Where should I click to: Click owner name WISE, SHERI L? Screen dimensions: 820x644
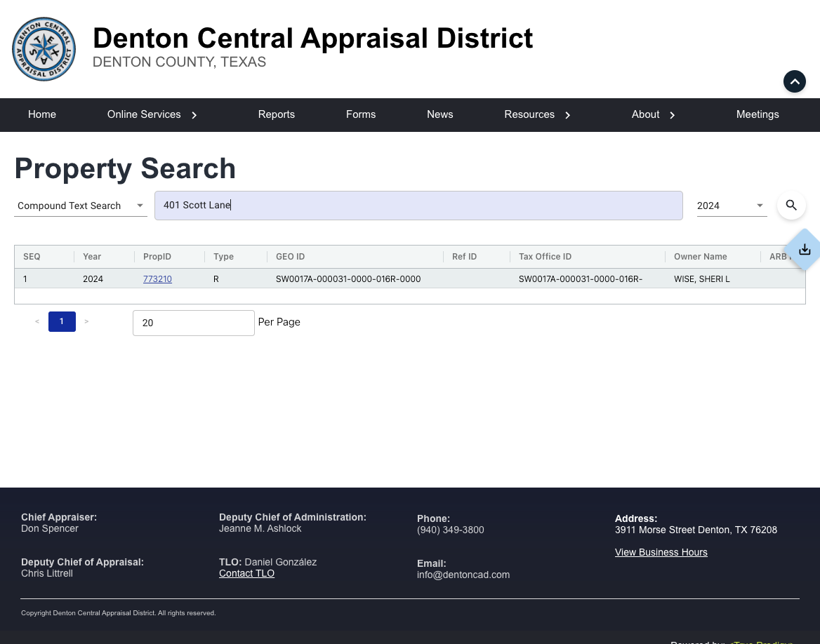pos(702,279)
